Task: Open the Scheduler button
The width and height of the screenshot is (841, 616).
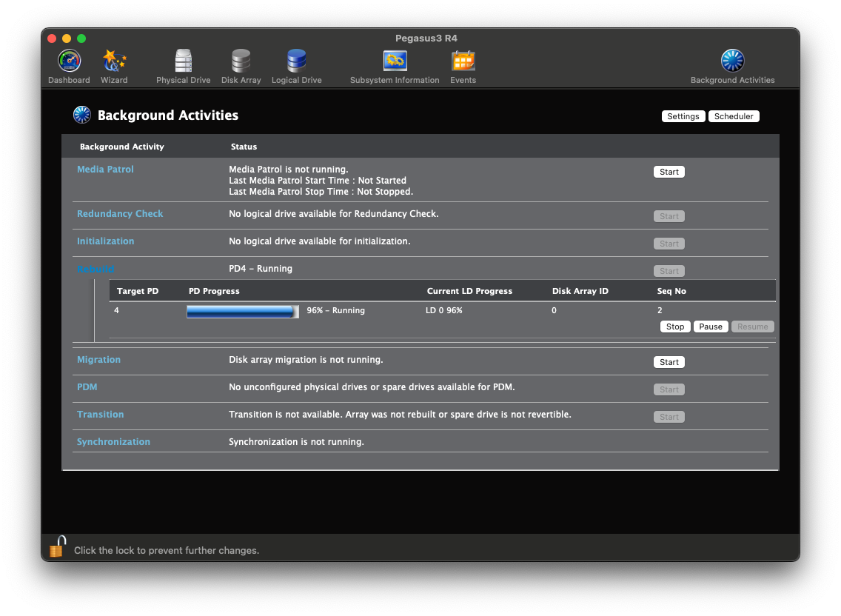Action: click(733, 116)
